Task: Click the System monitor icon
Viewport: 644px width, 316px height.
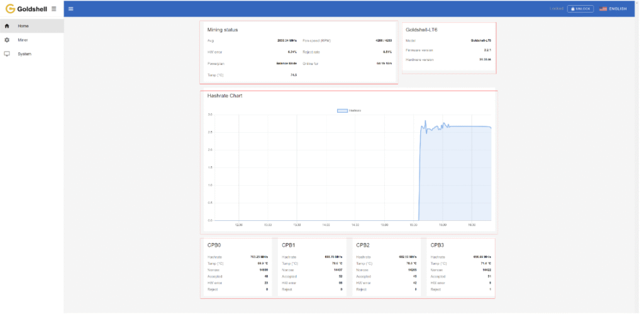Action: point(7,54)
